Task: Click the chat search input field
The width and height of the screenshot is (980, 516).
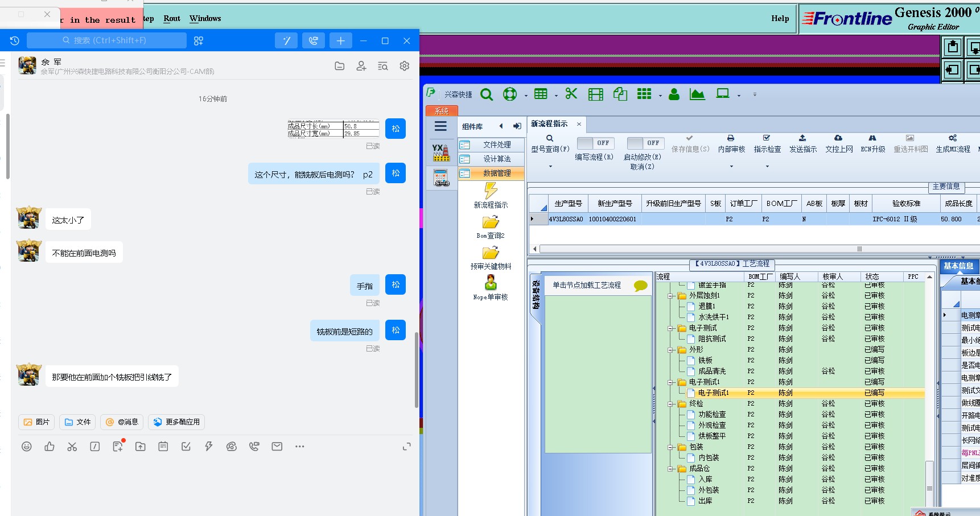Action: point(106,40)
